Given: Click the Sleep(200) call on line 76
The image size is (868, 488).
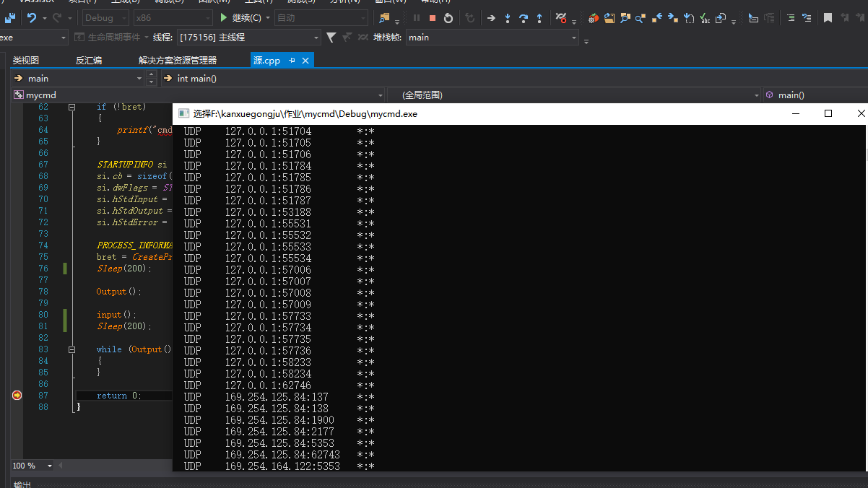Looking at the screenshot, I should pyautogui.click(x=124, y=269).
